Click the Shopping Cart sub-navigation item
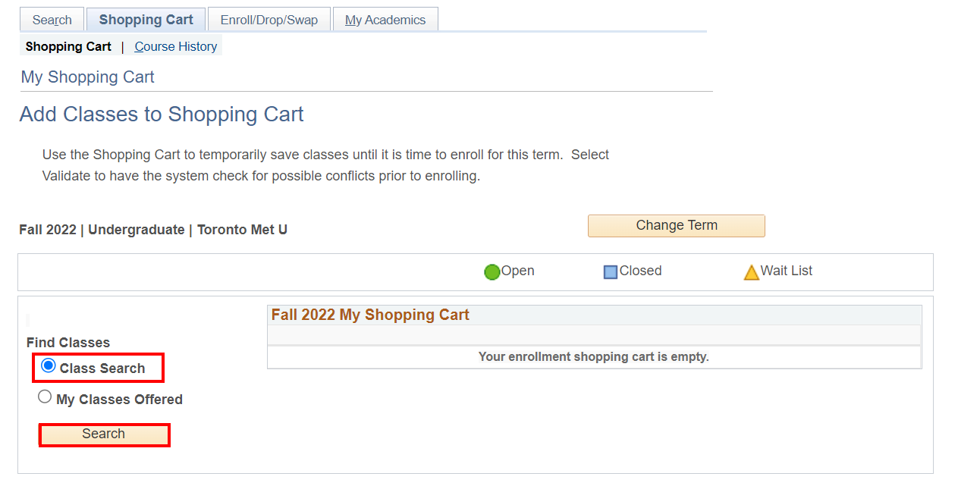The height and width of the screenshot is (486, 980). 68,46
